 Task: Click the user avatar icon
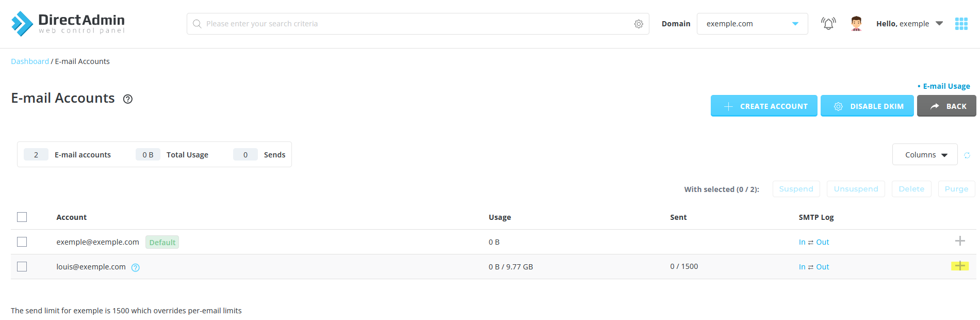pos(856,24)
